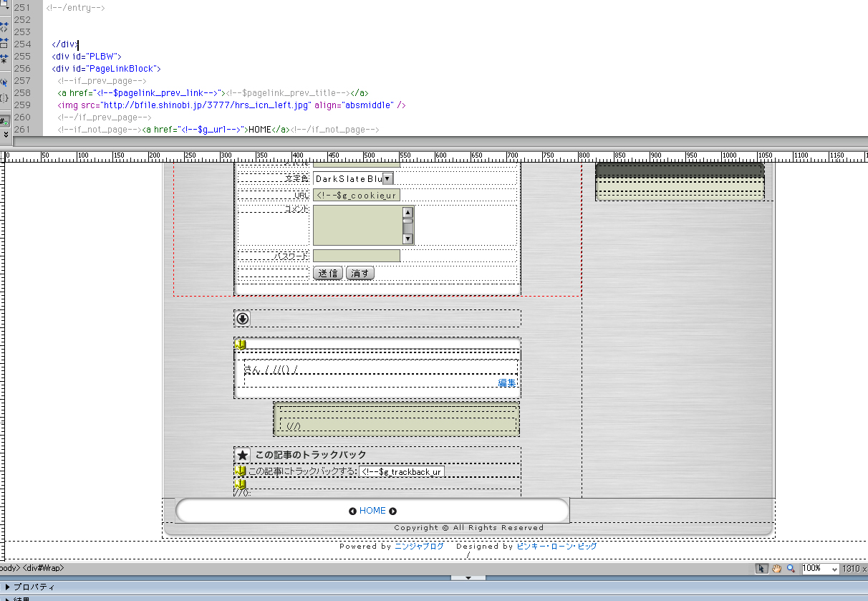Click the comment textarea scroll up arrow
The width and height of the screenshot is (868, 601).
(x=408, y=212)
